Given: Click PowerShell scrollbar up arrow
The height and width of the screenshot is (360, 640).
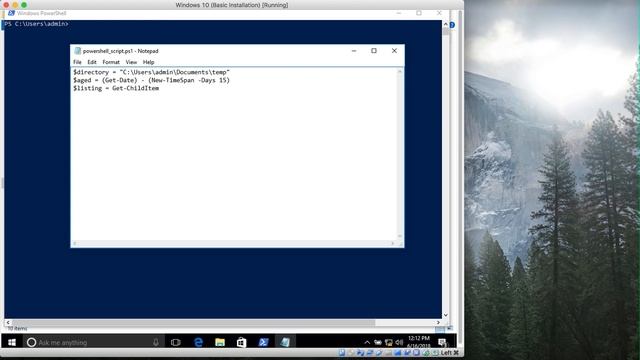Looking at the screenshot, I should tap(445, 24).
